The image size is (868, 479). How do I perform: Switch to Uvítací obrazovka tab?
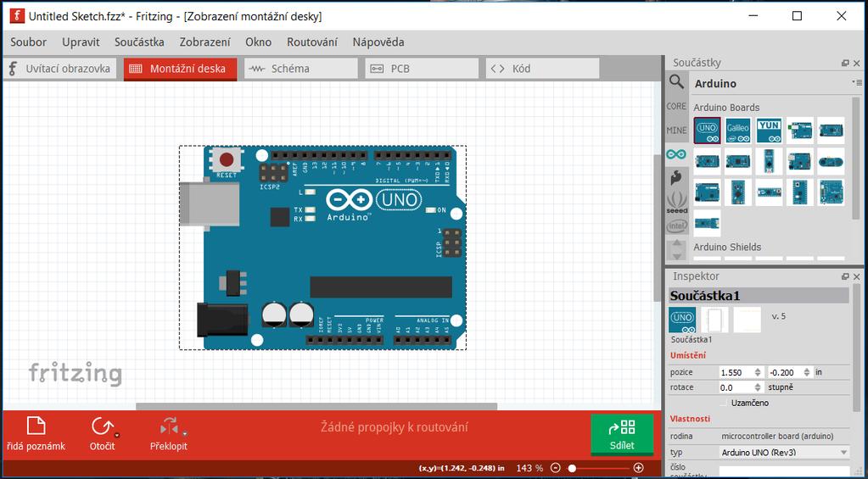(x=59, y=70)
